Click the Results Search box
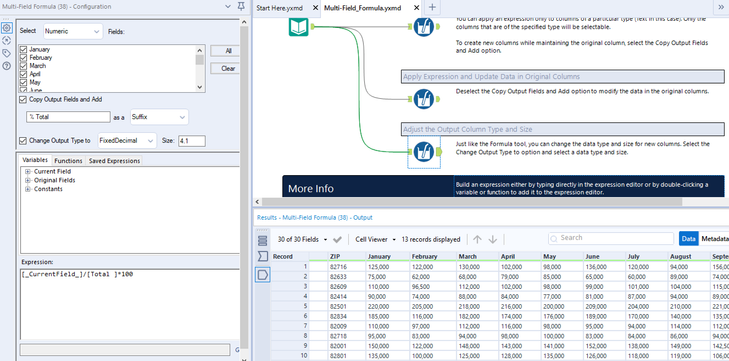The height and width of the screenshot is (361, 729). point(611,238)
